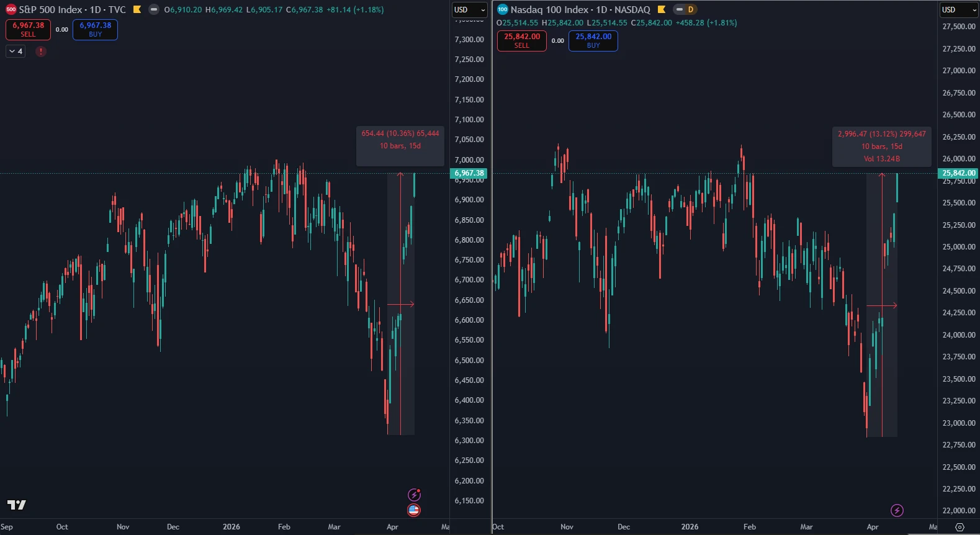Click the TradingView logo
The width and height of the screenshot is (980, 535).
point(17,505)
